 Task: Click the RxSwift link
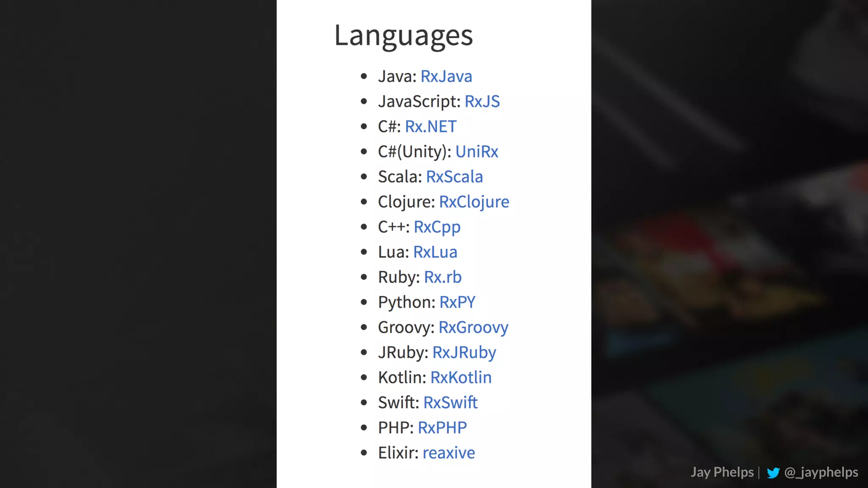click(450, 402)
